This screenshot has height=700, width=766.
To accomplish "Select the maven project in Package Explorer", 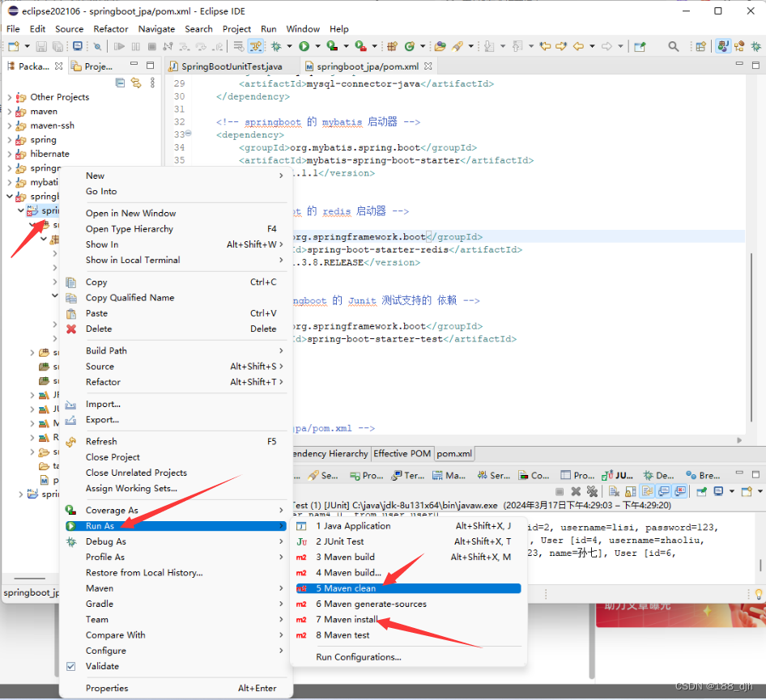I will [x=44, y=112].
